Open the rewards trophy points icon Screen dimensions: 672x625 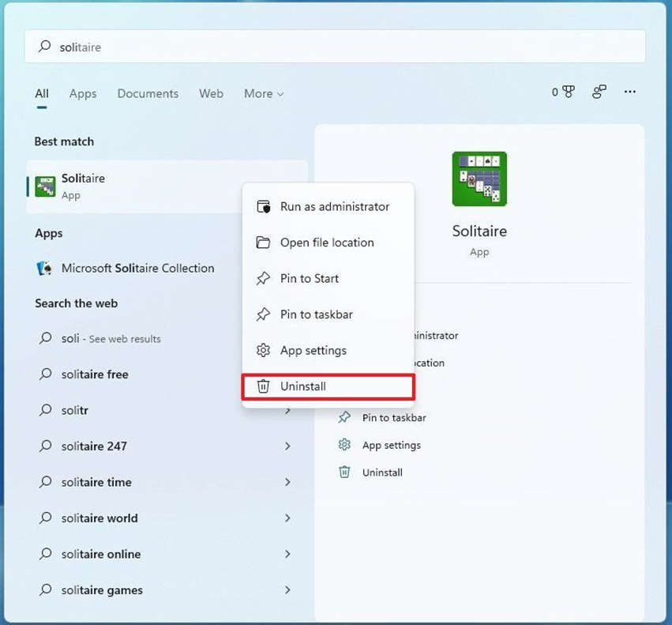[x=563, y=92]
